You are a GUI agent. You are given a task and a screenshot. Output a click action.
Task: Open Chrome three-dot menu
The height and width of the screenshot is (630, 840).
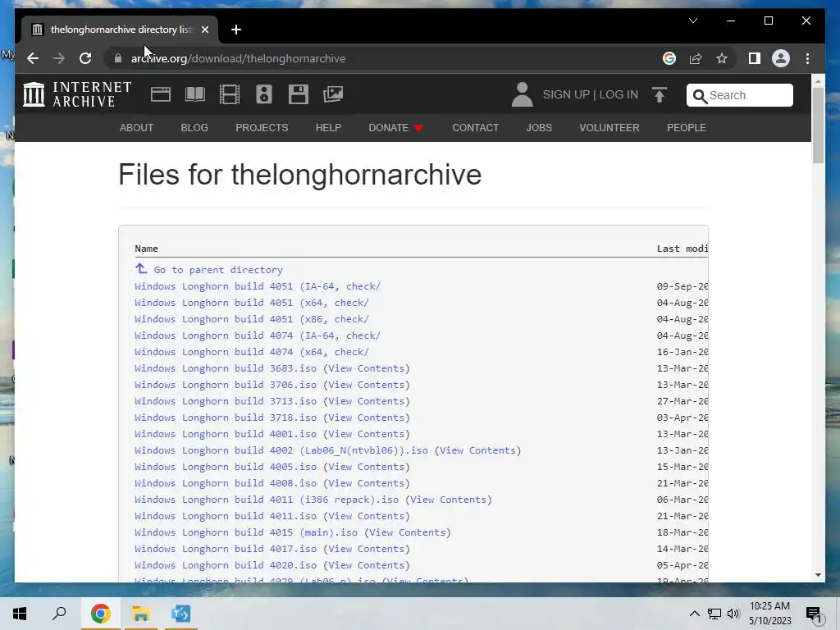click(807, 58)
